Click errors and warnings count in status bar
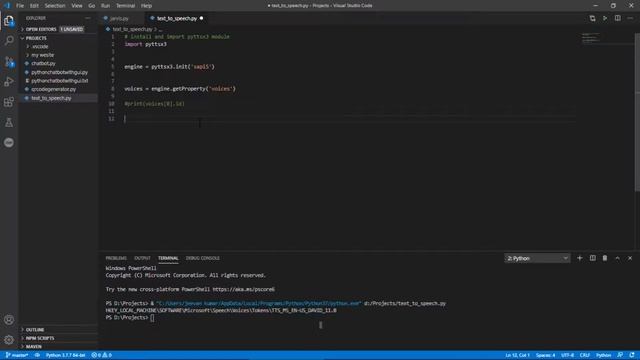Image resolution: width=640 pixels, height=360 pixels. [102, 355]
